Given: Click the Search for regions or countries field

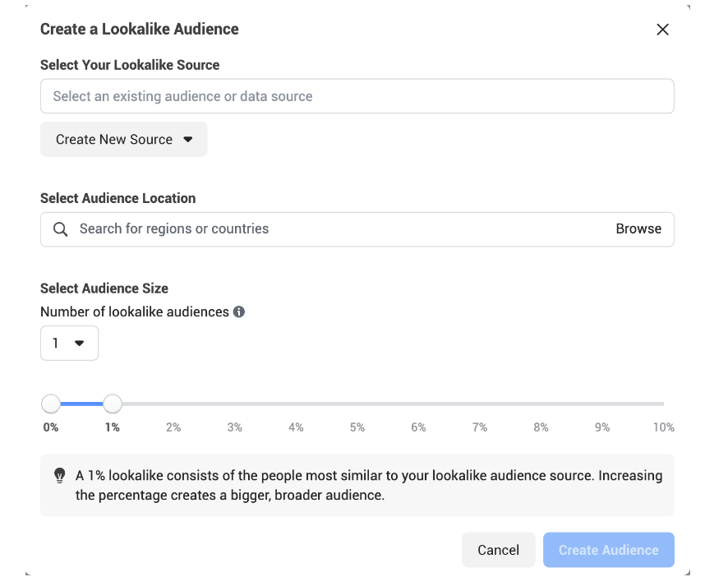Looking at the screenshot, I should (x=337, y=229).
